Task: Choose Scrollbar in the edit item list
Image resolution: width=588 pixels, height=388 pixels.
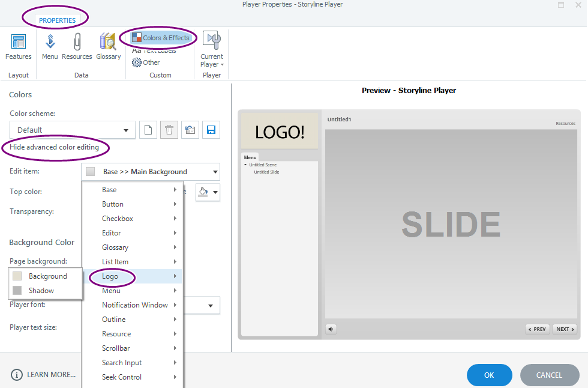Action: [x=133, y=348]
